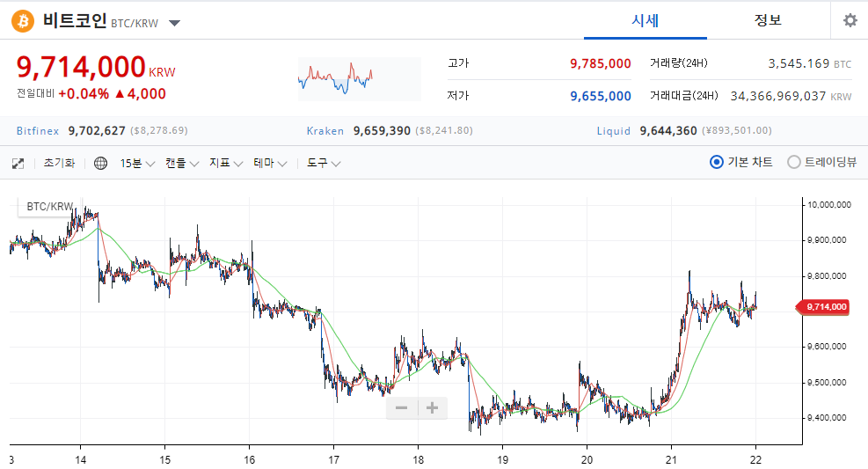This screenshot has height=469, width=868.
Task: Click the Kraken exchange link
Action: [x=325, y=131]
